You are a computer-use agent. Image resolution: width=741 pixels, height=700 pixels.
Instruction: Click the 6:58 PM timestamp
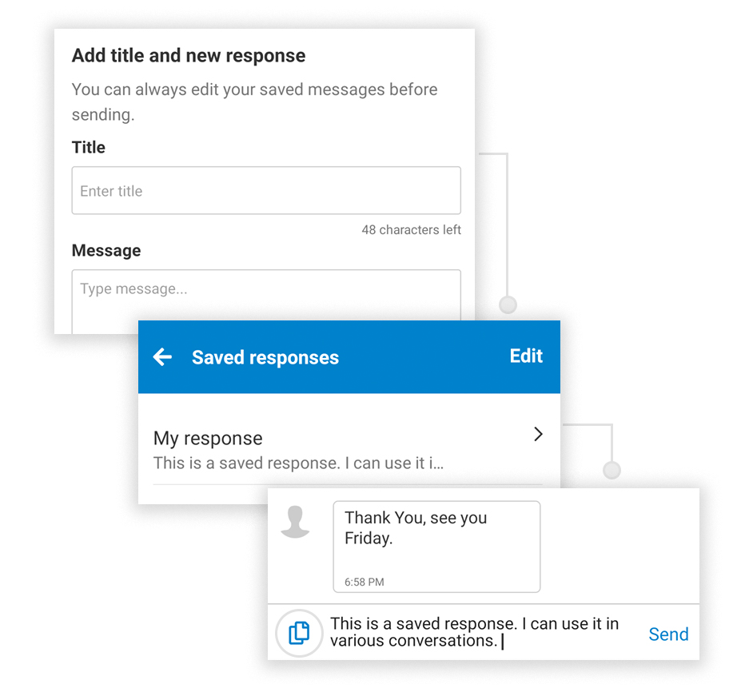365,583
